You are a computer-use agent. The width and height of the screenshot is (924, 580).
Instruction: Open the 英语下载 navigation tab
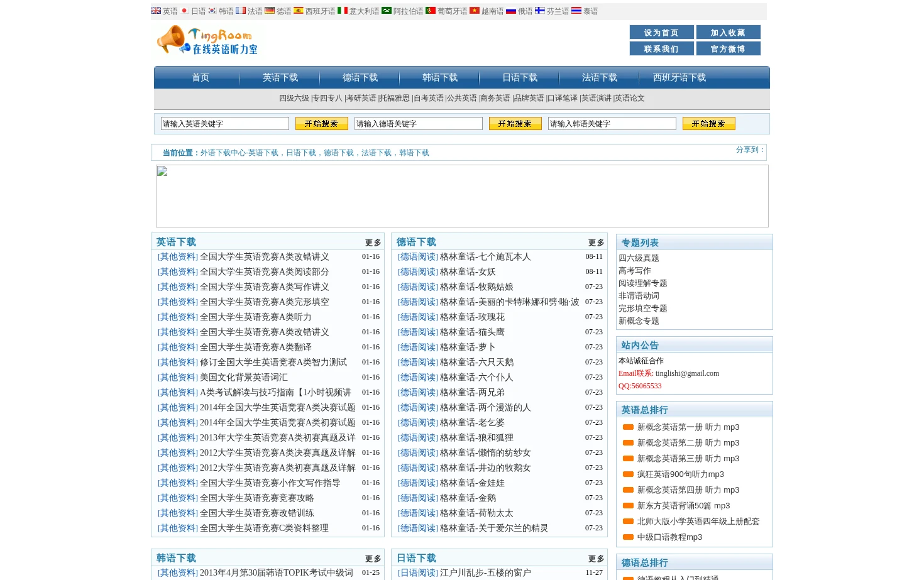280,77
